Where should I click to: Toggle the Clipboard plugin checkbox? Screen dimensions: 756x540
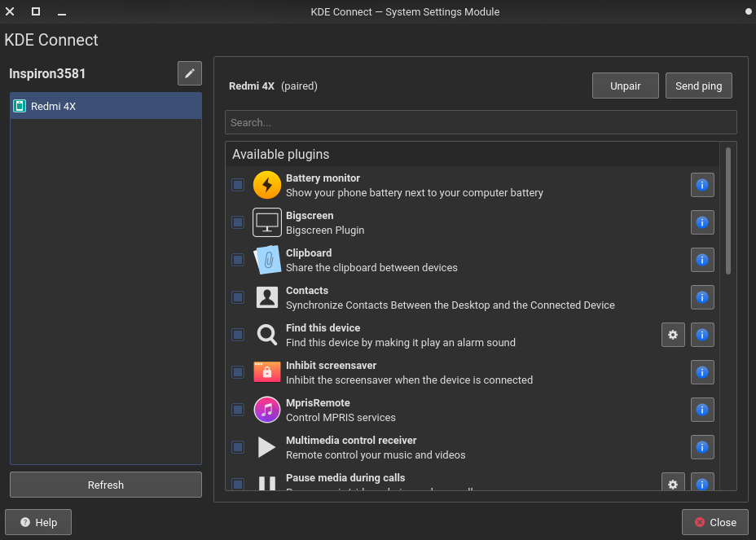click(x=238, y=260)
